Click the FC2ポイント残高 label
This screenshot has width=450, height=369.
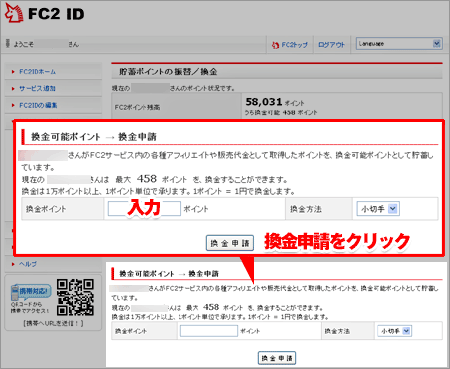tap(137, 107)
